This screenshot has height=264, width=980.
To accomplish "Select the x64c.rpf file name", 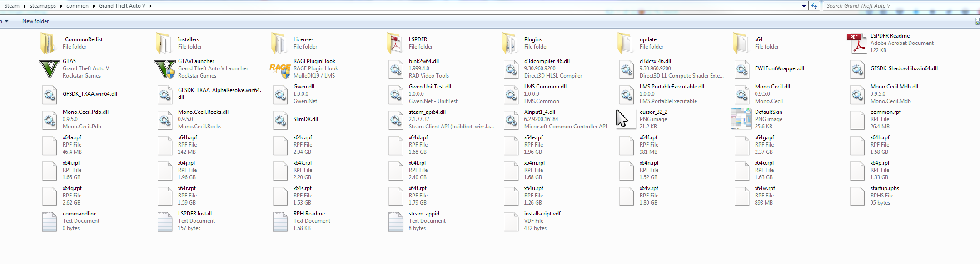I will pos(303,137).
